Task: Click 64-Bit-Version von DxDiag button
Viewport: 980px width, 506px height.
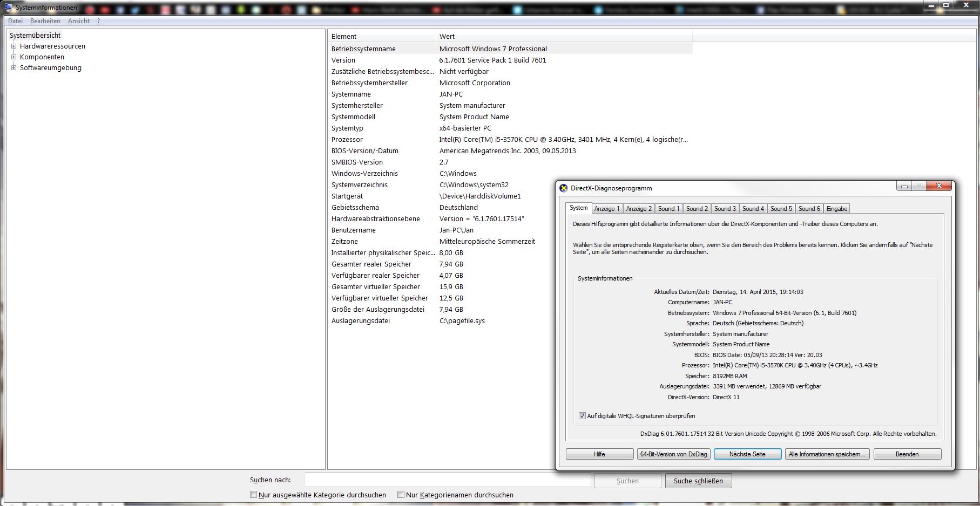Action: point(673,454)
